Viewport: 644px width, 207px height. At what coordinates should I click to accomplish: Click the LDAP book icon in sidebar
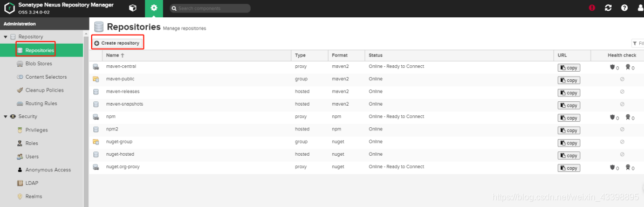tap(19, 183)
